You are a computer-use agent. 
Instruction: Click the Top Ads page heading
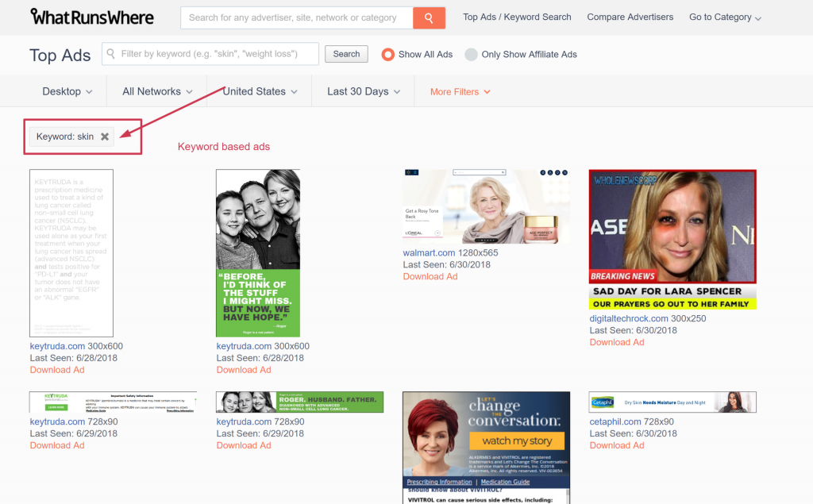click(60, 55)
